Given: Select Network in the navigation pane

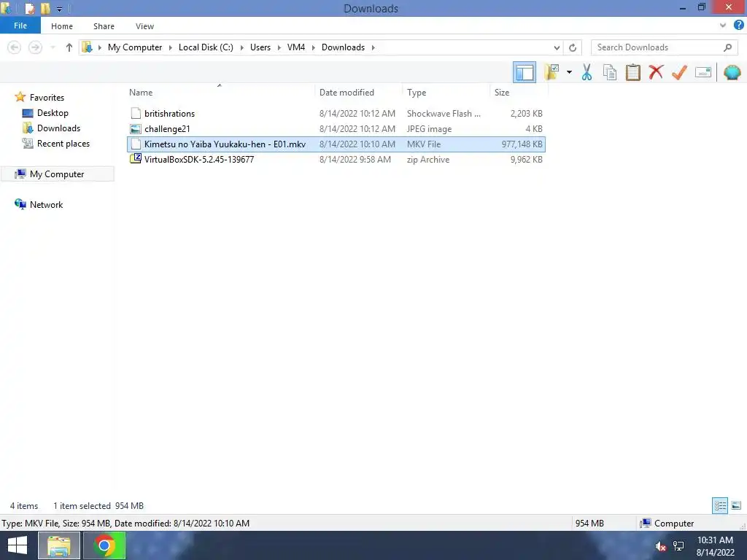Looking at the screenshot, I should [x=46, y=204].
